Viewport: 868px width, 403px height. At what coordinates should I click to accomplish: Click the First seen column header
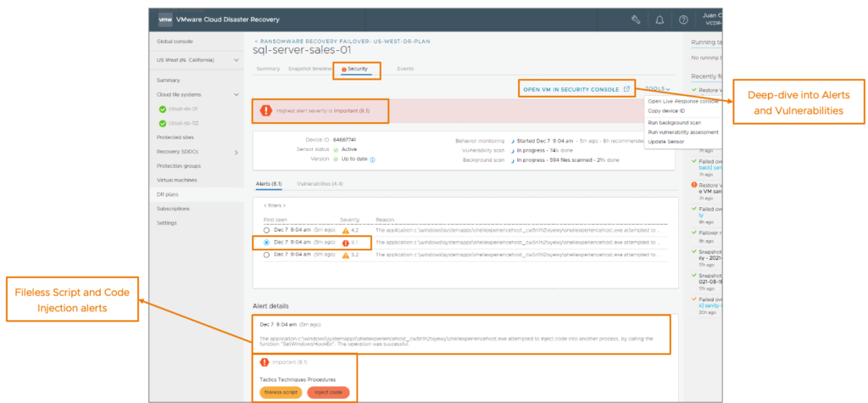(275, 220)
